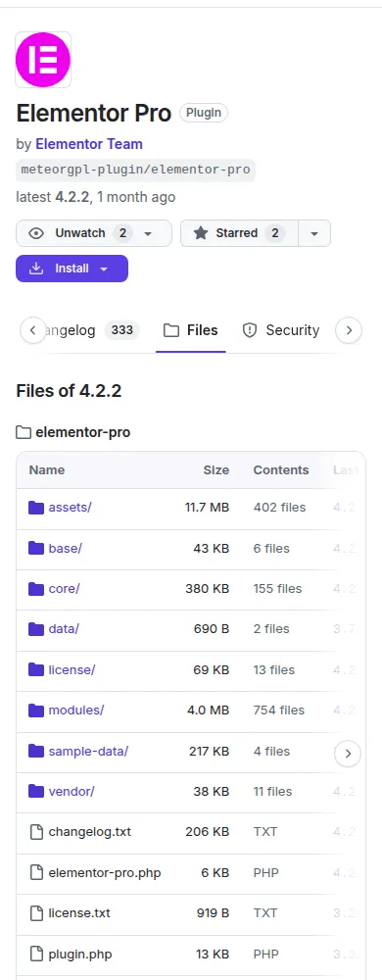Screen dimensions: 382x980
Task: Open the sample-data/ folder
Action: coord(88,751)
